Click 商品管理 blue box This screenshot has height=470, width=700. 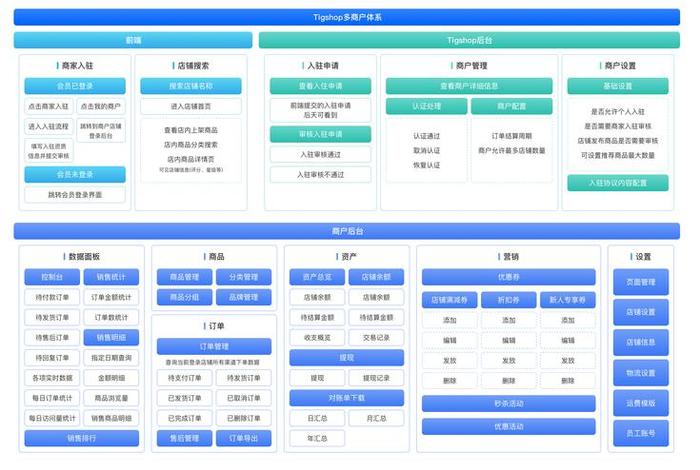[184, 277]
